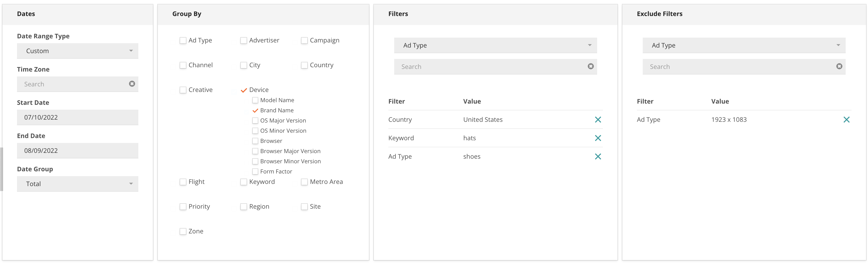Uncheck the Device group-by checkmark
The image size is (868, 263).
coord(244,90)
